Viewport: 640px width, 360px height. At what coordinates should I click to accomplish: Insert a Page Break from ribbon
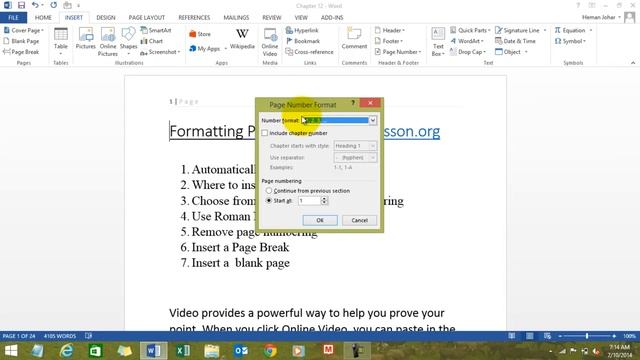tap(21, 52)
